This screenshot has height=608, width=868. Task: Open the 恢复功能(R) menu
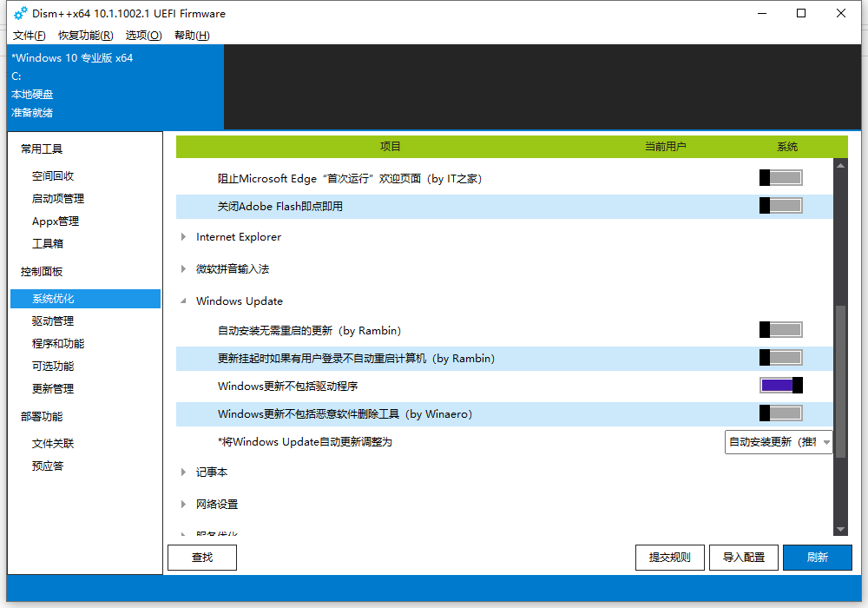(86, 36)
